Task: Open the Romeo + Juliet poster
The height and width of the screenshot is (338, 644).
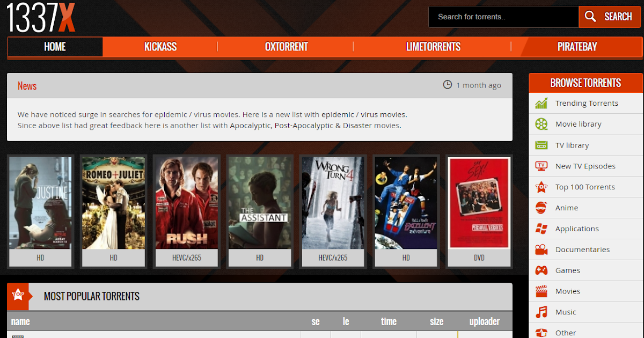Action: click(113, 203)
